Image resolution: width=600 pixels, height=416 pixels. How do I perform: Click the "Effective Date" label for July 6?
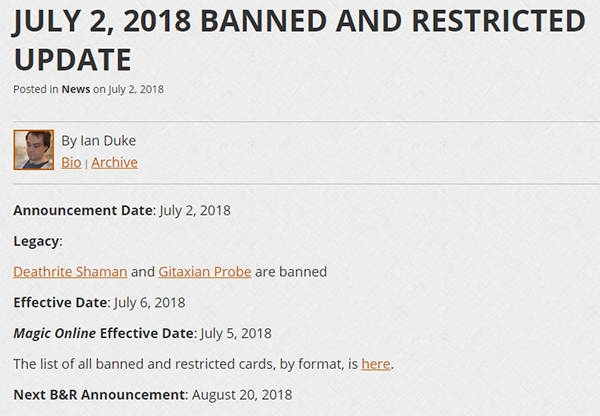tap(60, 302)
